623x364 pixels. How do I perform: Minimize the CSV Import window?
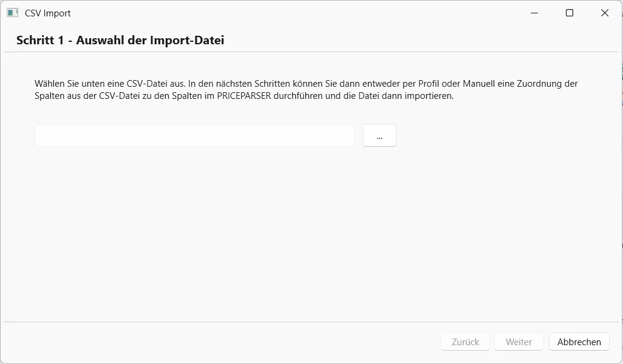(x=534, y=13)
